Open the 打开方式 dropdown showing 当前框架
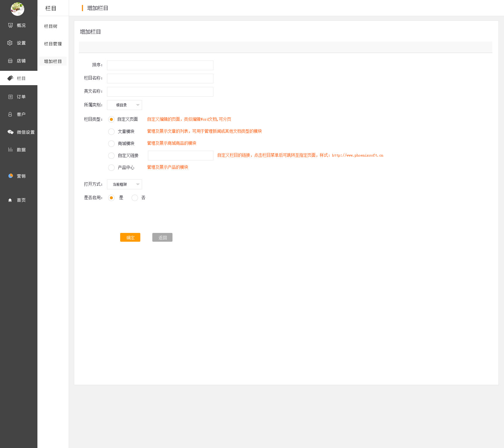504x448 pixels. [x=125, y=184]
